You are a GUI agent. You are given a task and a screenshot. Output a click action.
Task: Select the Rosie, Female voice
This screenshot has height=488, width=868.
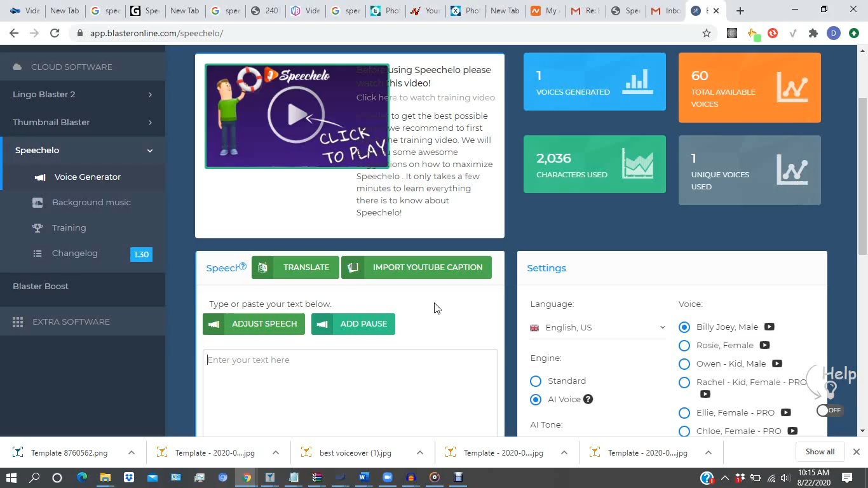pos(684,346)
